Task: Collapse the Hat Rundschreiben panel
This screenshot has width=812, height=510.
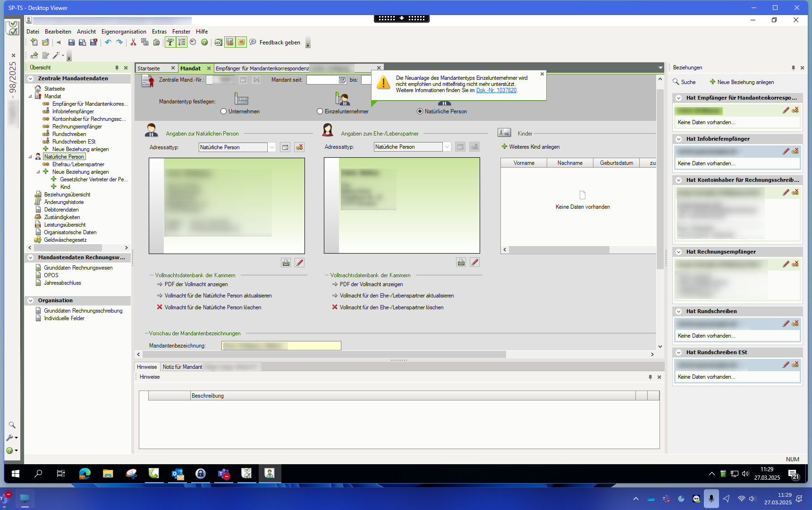Action: tap(678, 311)
